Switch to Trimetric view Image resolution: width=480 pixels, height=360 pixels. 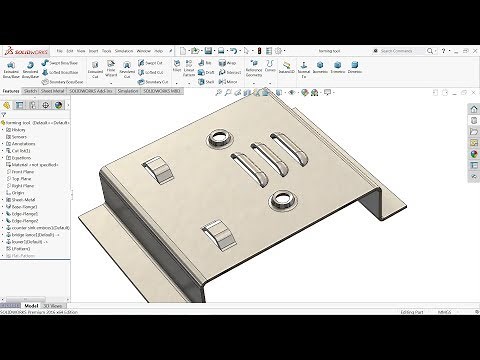pyautogui.click(x=338, y=67)
